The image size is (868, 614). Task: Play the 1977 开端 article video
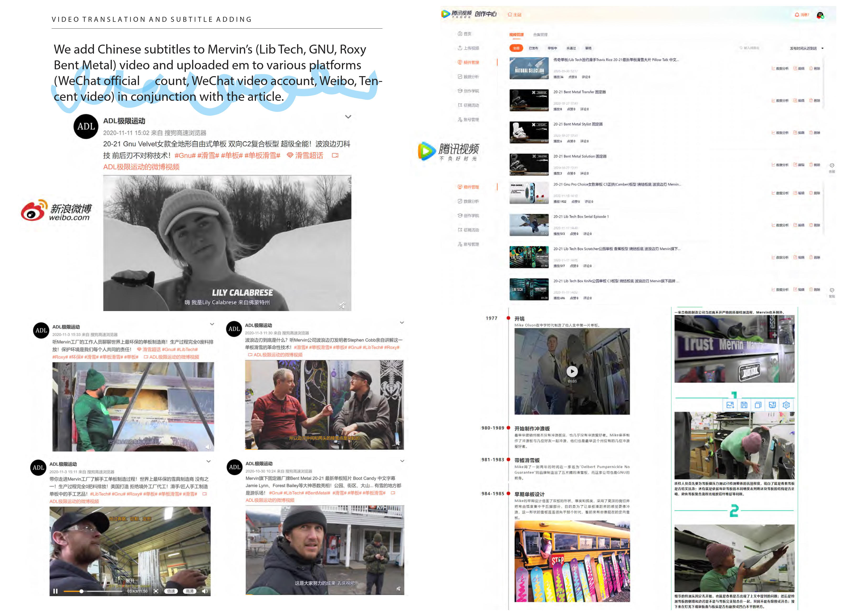coord(572,371)
